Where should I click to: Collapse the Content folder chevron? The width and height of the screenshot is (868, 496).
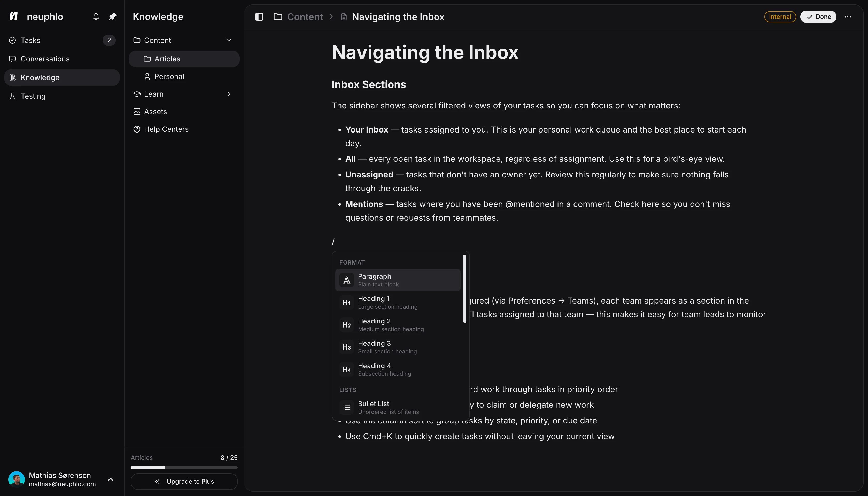coord(229,40)
